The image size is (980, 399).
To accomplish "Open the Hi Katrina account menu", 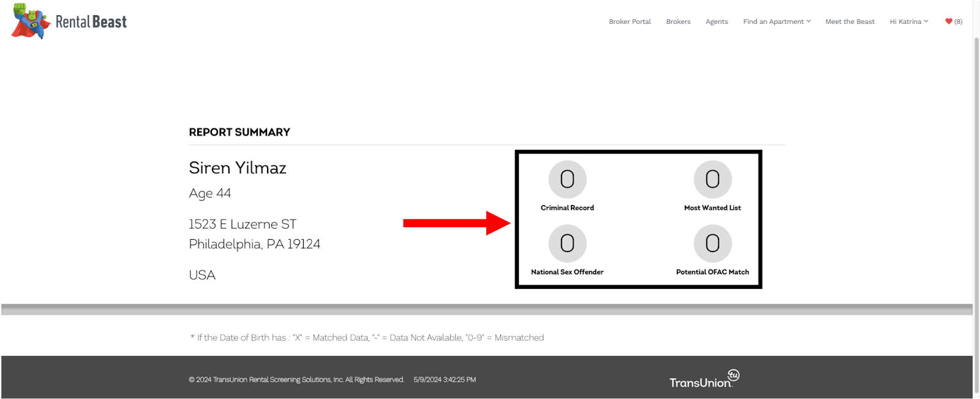I will [908, 21].
